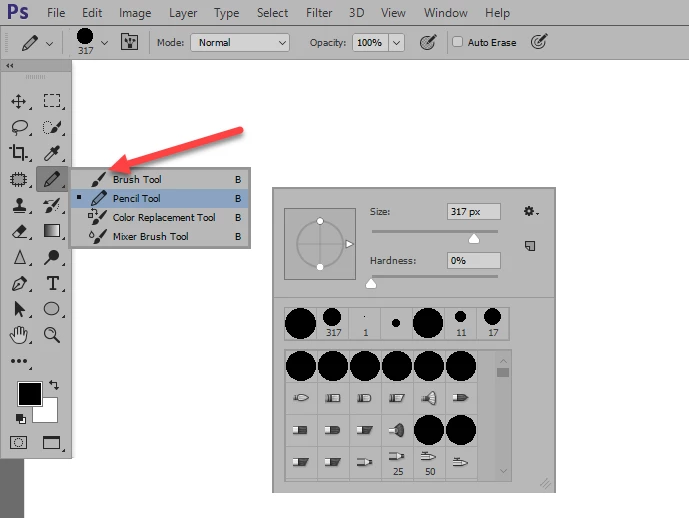
Task: Choose Mixer Brush Tool from flyout
Action: tap(160, 236)
